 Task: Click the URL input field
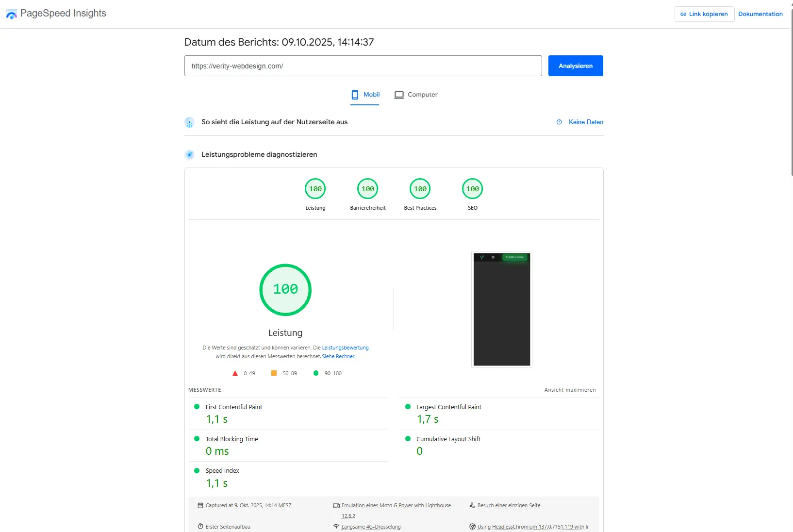(x=363, y=66)
